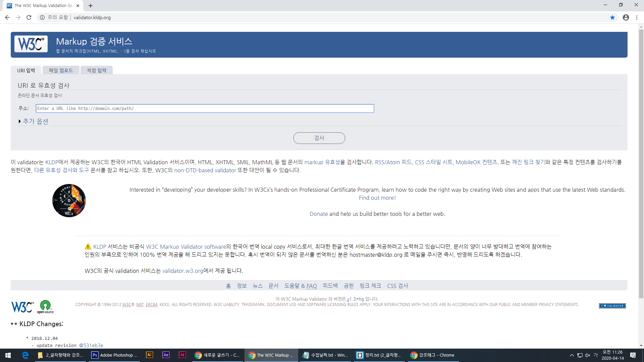The width and height of the screenshot is (644, 362).
Task: Switch to the 직접 입력 tab
Action: pyautogui.click(x=97, y=70)
